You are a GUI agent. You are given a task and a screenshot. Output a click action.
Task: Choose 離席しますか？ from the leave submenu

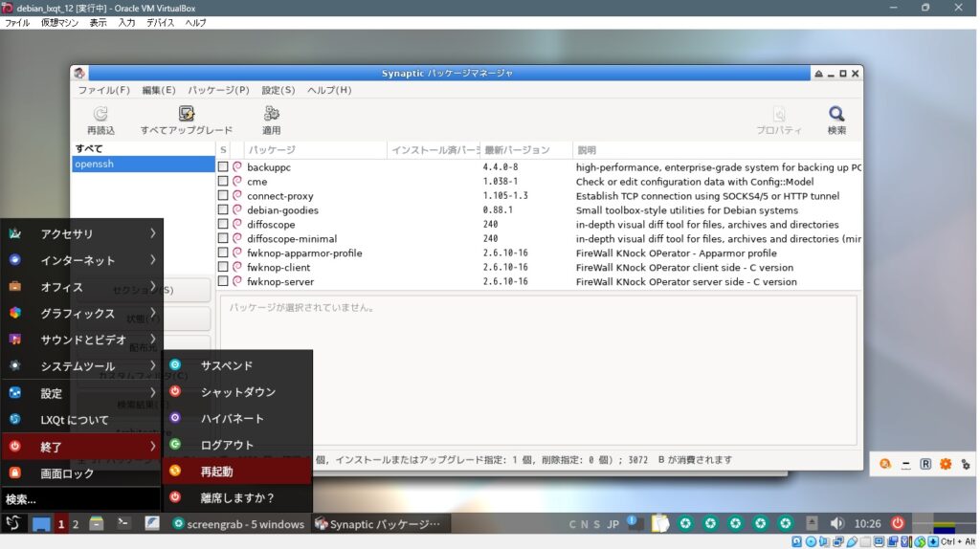coord(237,497)
